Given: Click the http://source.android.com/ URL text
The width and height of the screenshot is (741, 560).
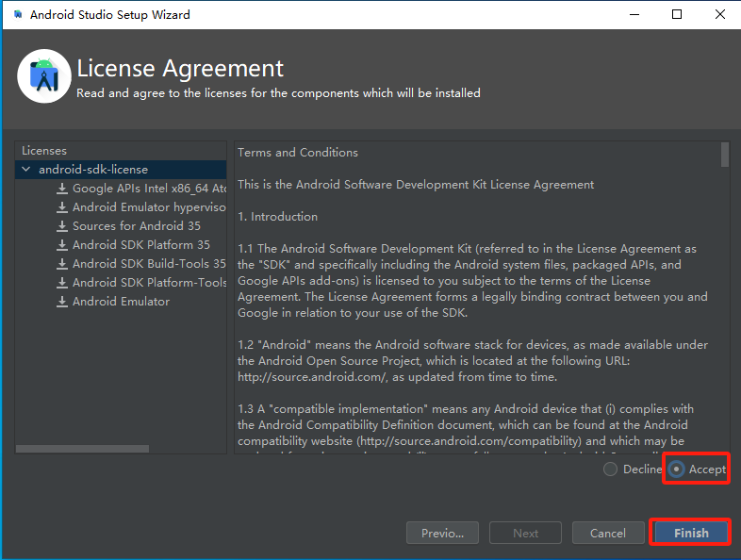Looking at the screenshot, I should (313, 377).
